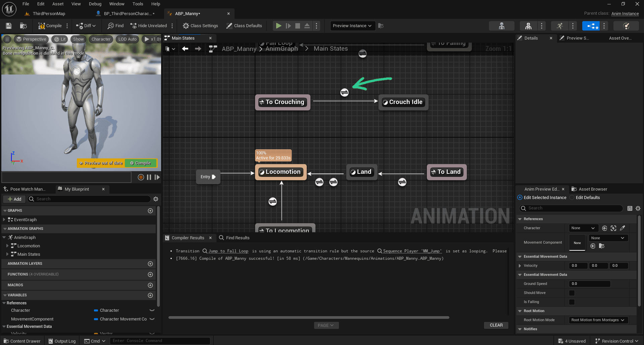
Task: Step the preview animation forward one frame
Action: [157, 177]
